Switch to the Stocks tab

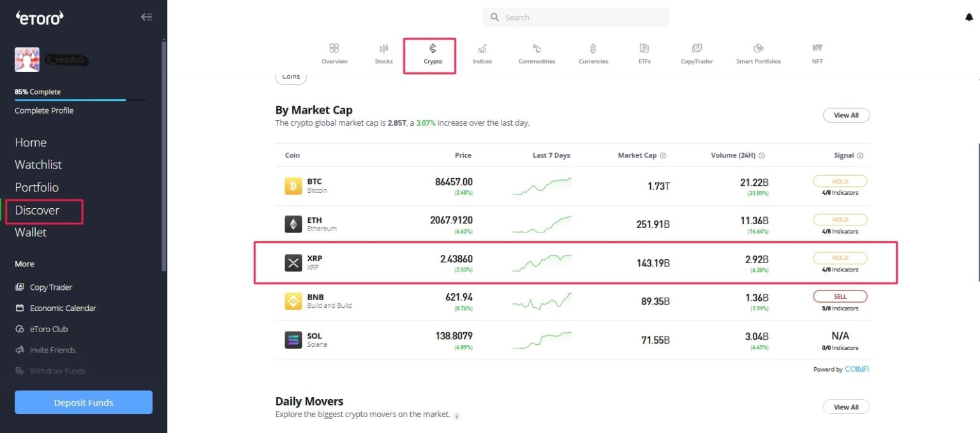[383, 52]
